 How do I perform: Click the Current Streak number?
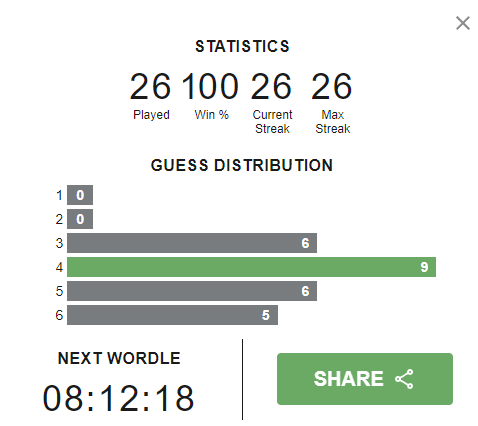coord(271,87)
